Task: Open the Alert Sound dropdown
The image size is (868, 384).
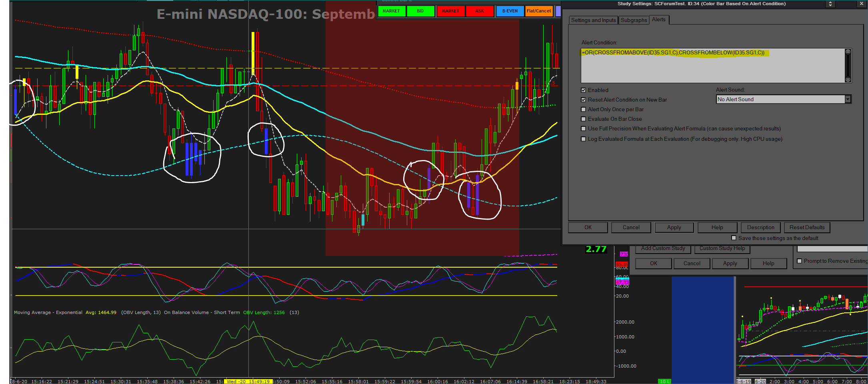Action: pos(848,99)
